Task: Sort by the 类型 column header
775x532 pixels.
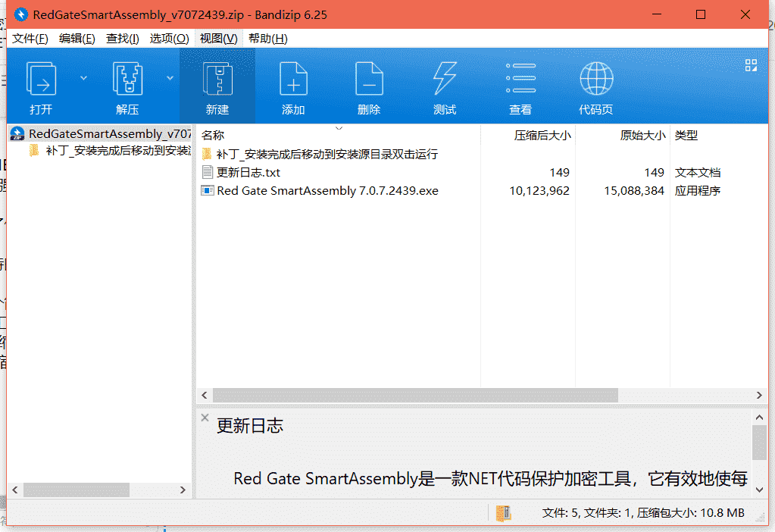Action: (x=686, y=136)
